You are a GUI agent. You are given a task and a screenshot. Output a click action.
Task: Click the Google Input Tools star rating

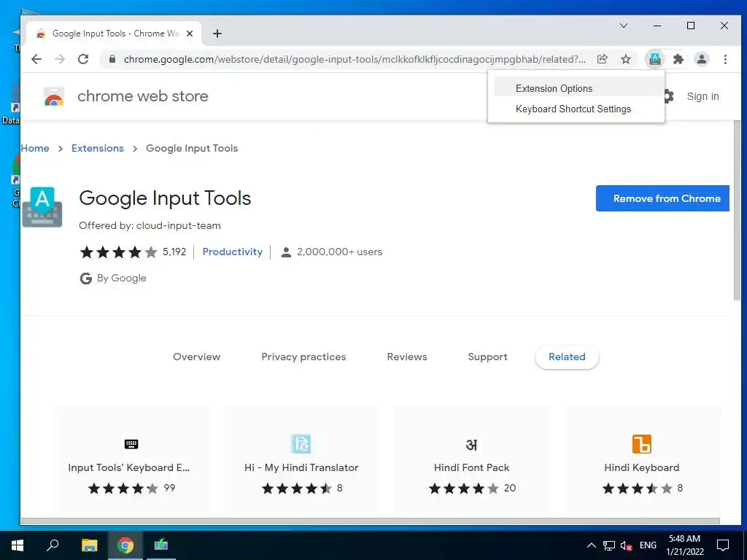119,252
